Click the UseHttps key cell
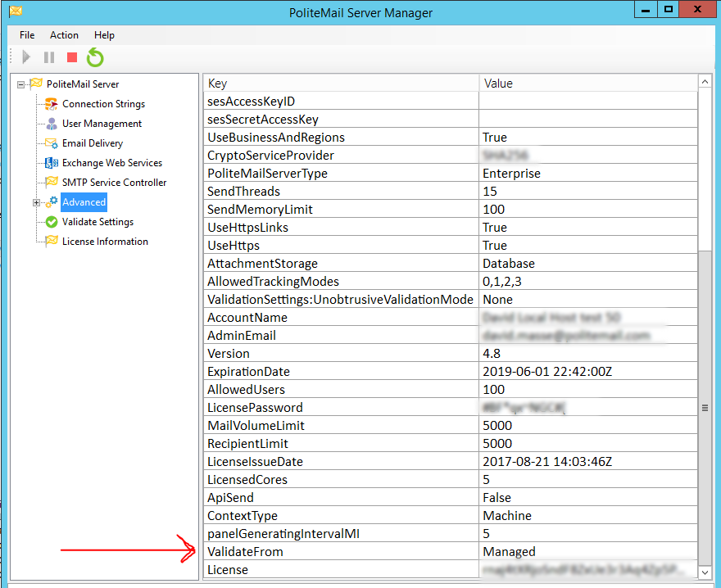This screenshot has width=721, height=588. click(x=341, y=245)
